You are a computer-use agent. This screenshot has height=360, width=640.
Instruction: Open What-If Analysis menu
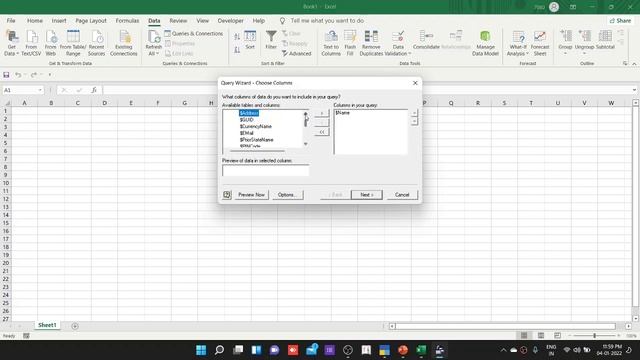tap(518, 43)
